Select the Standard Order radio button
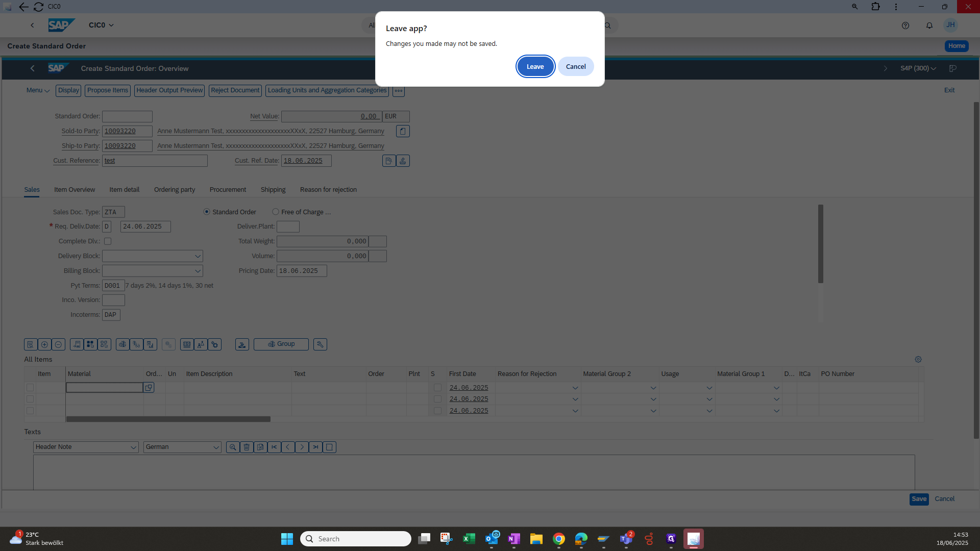 [207, 212]
